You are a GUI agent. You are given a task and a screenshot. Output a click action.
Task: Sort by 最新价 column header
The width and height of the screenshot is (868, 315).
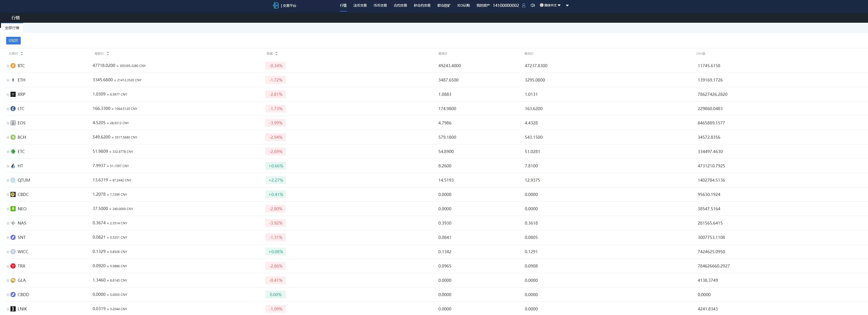pyautogui.click(x=99, y=53)
